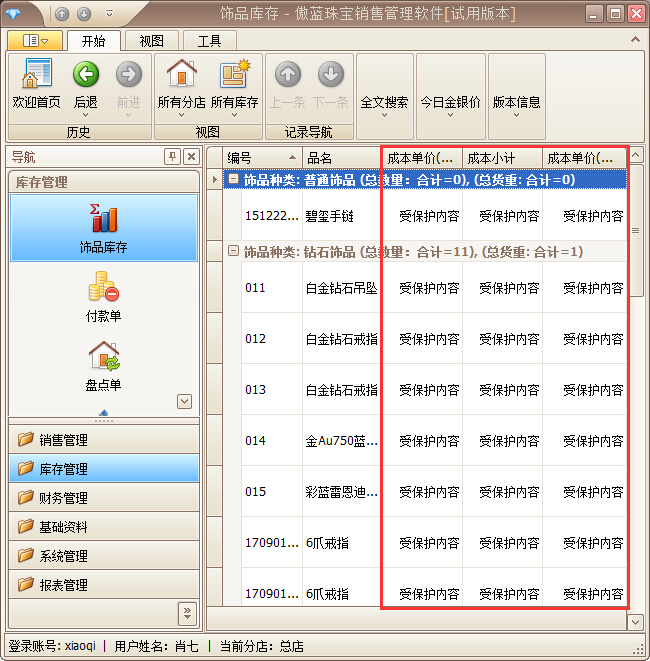Switch to the 视图 ribbon tab
The height and width of the screenshot is (661, 650).
pyautogui.click(x=152, y=41)
